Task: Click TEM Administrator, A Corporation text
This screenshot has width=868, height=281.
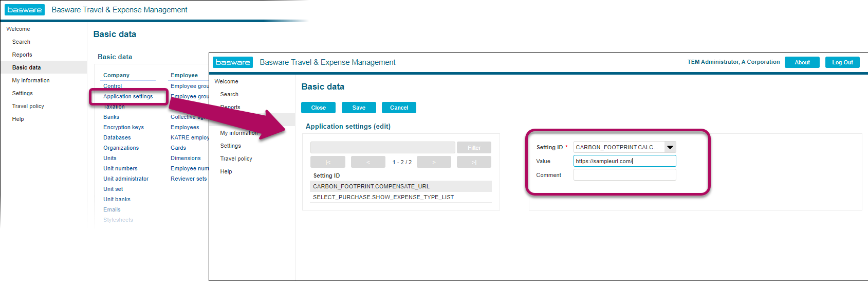Action: click(x=733, y=62)
